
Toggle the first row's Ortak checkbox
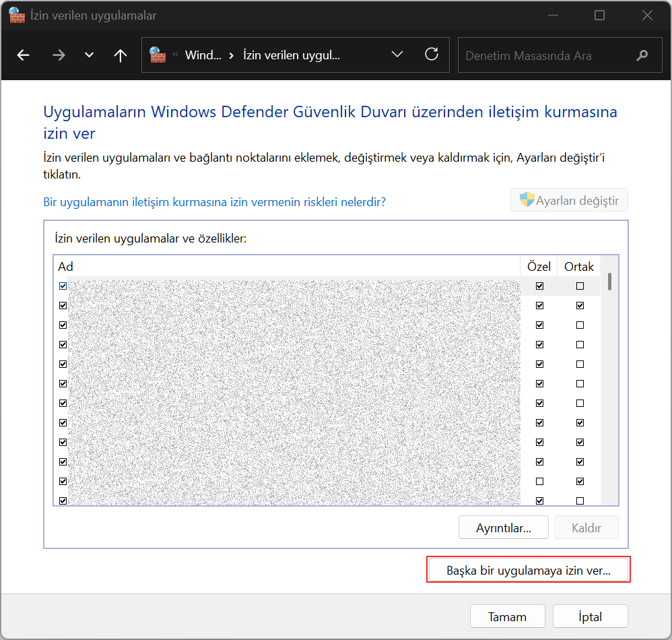580,286
